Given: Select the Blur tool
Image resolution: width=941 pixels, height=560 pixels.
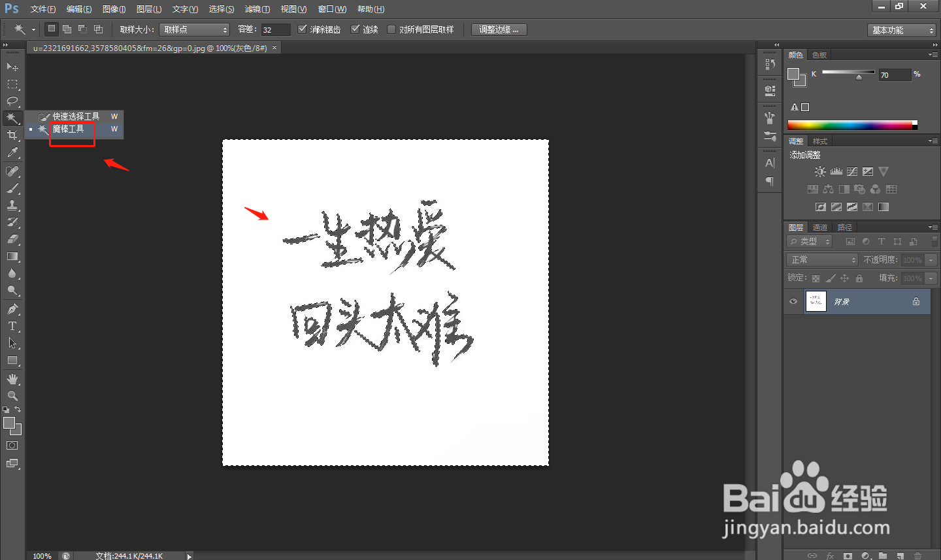Looking at the screenshot, I should click(x=12, y=273).
